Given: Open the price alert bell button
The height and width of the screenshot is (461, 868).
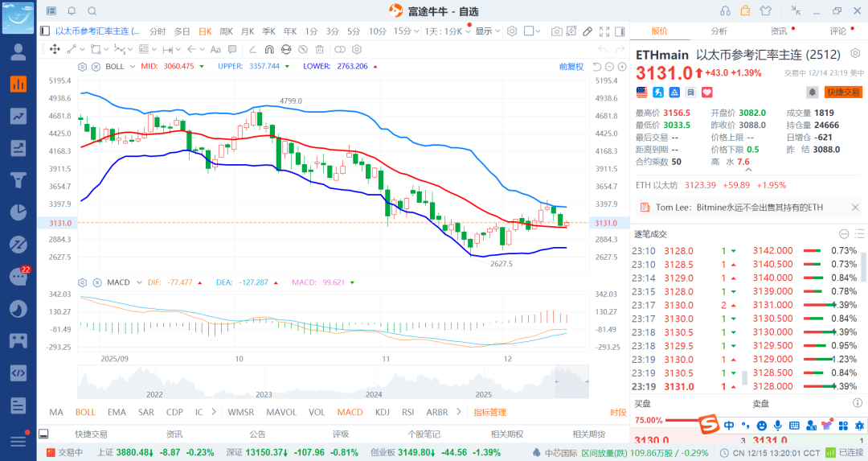Looking at the screenshot, I should 812,92.
